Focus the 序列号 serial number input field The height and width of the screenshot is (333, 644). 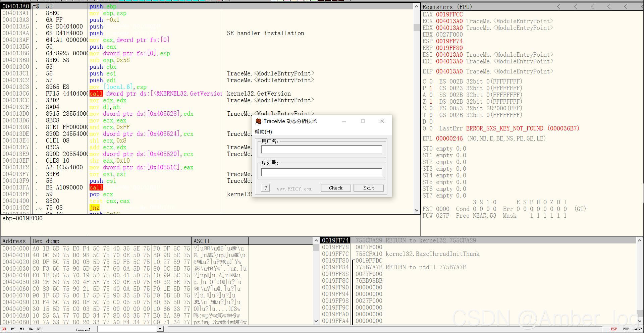[x=321, y=172]
